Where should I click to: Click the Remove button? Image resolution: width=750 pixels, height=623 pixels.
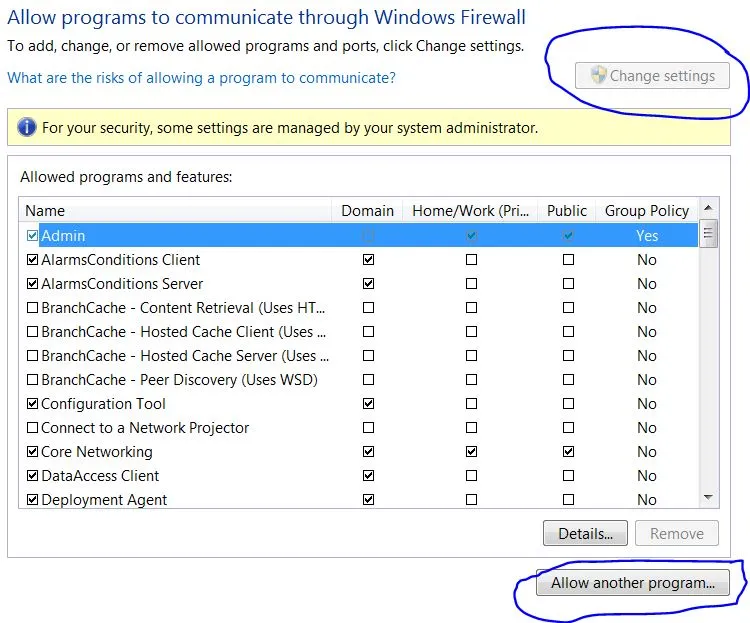676,533
